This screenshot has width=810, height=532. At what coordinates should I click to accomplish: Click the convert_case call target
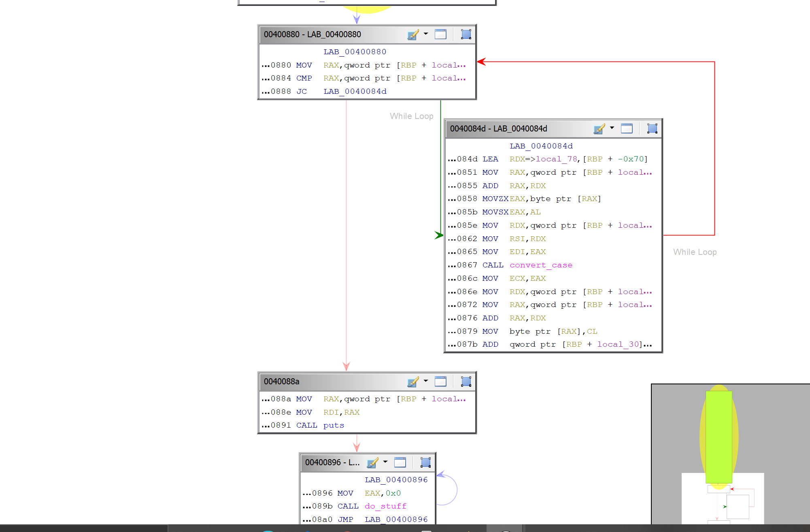pyautogui.click(x=541, y=265)
